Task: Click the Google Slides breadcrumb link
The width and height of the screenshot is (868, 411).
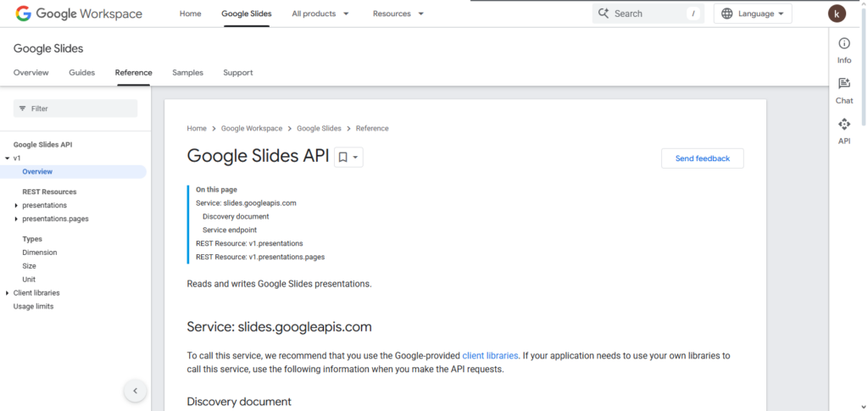Action: 319,128
